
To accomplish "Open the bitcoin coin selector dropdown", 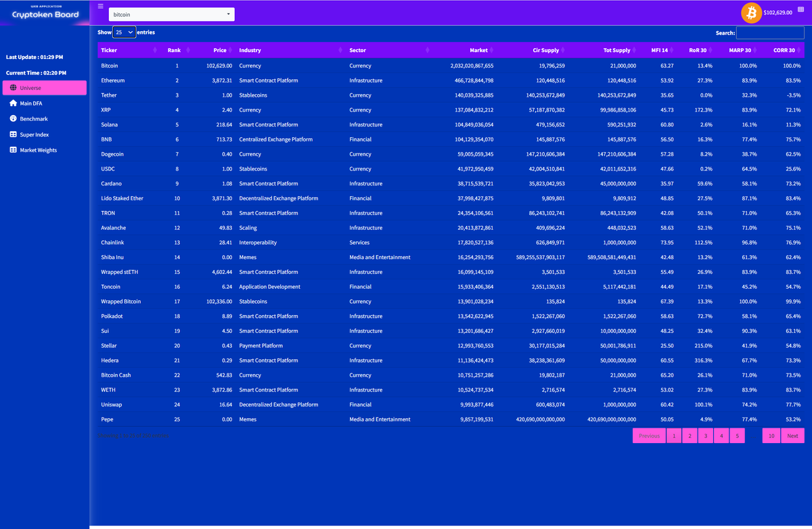I will tap(172, 14).
